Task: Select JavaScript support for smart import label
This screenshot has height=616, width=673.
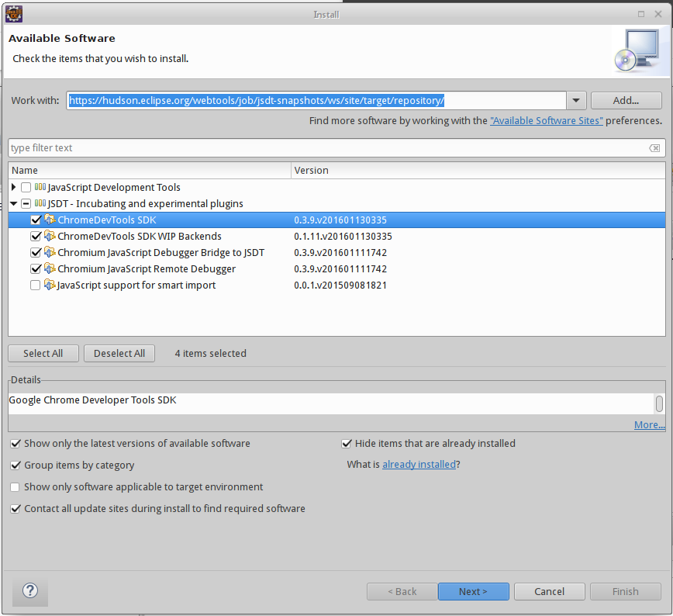Action: pyautogui.click(x=136, y=286)
